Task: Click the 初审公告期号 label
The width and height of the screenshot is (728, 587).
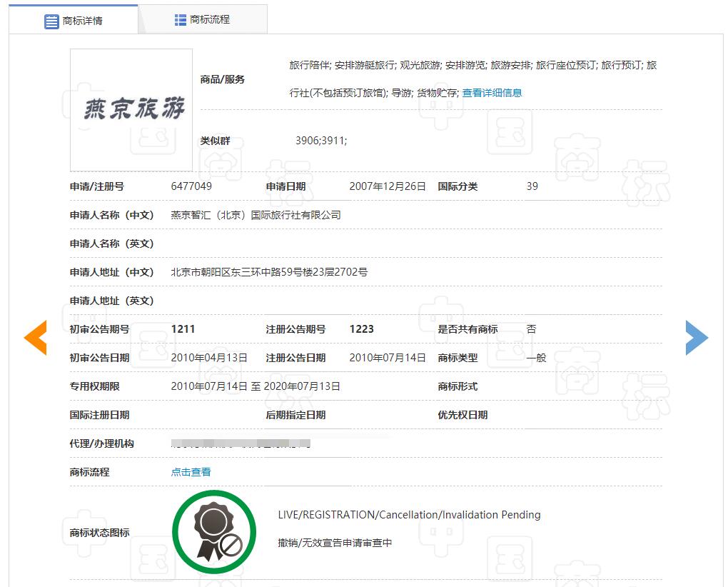Action: click(x=99, y=329)
